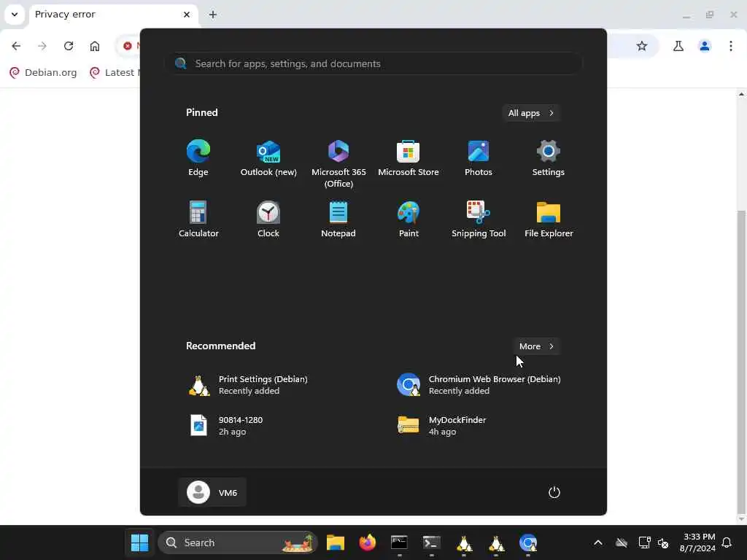This screenshot has height=560, width=747.
Task: Open Microsoft 365 (Office) app
Action: pos(338,164)
